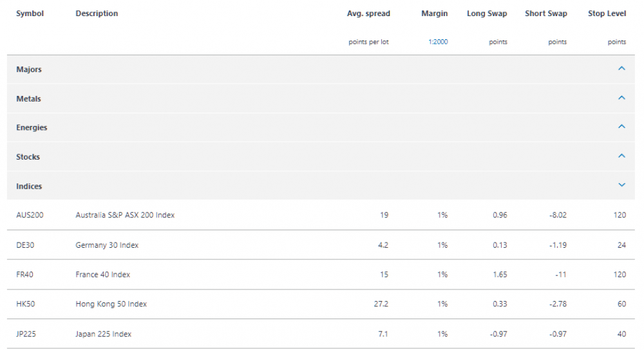
Task: Click the HK50 symbol
Action: 26,304
